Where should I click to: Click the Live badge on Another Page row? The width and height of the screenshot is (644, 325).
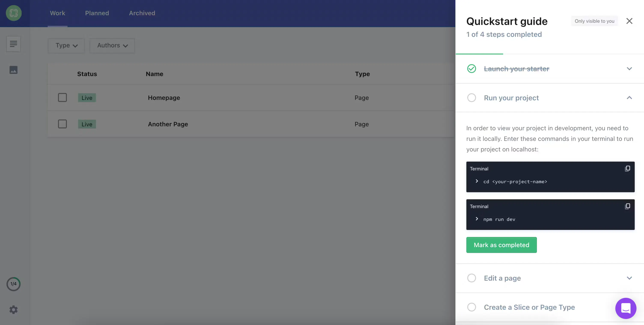87,124
